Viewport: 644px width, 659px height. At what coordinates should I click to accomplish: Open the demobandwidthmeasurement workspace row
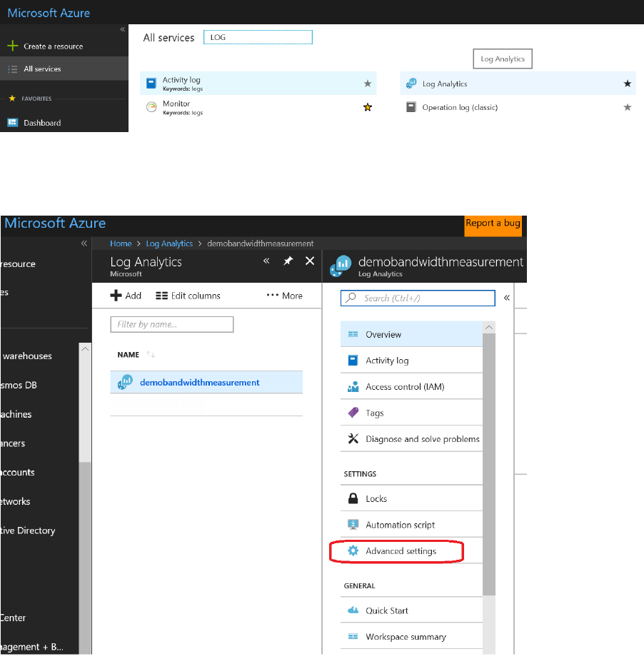point(206,382)
